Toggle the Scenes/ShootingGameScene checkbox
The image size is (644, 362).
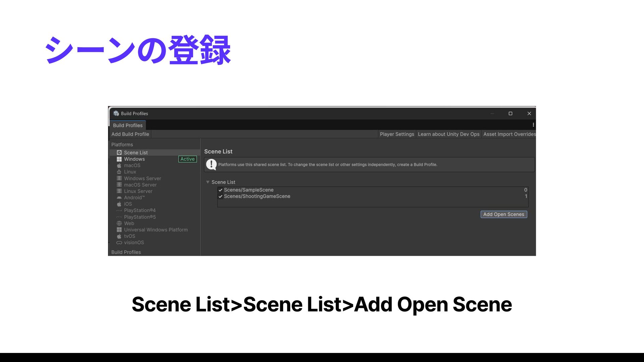[x=220, y=196]
